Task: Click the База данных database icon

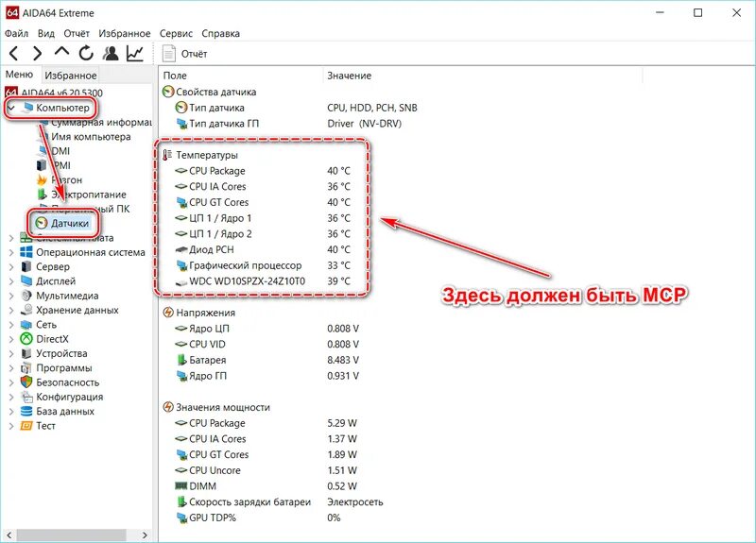Action: tap(26, 411)
